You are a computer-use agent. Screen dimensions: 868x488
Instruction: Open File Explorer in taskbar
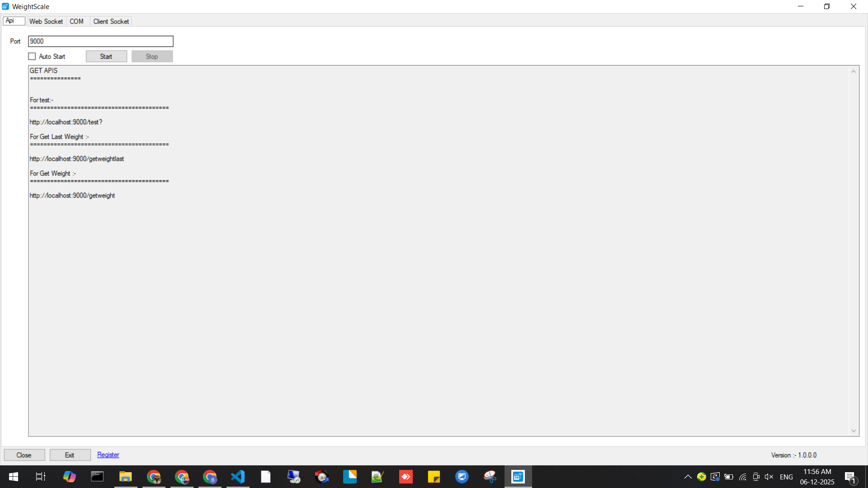coord(125,477)
